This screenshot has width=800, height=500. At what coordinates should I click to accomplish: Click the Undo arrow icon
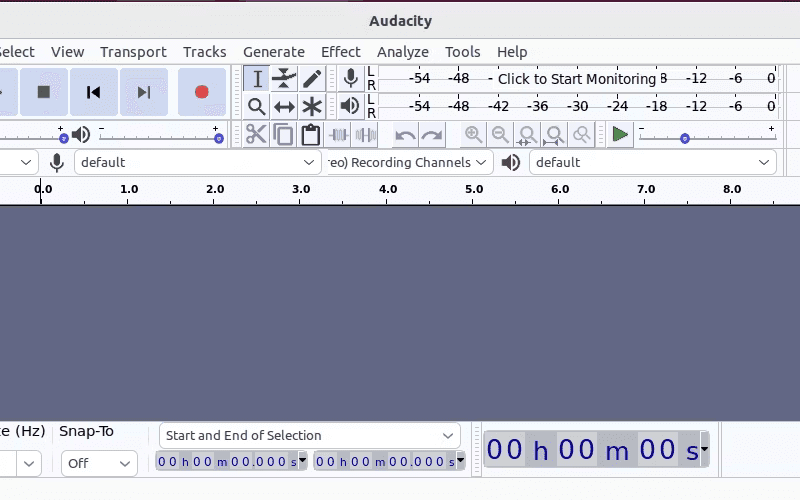click(x=405, y=135)
